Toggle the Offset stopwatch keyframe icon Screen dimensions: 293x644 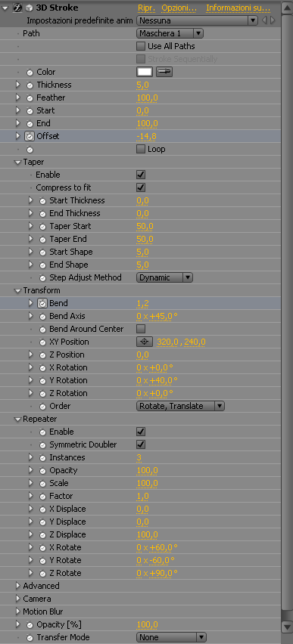point(30,136)
